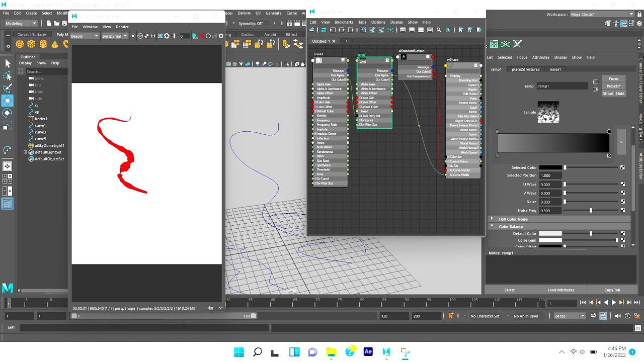Toggle UV Editor icon above Attribute Editor

coord(494,44)
